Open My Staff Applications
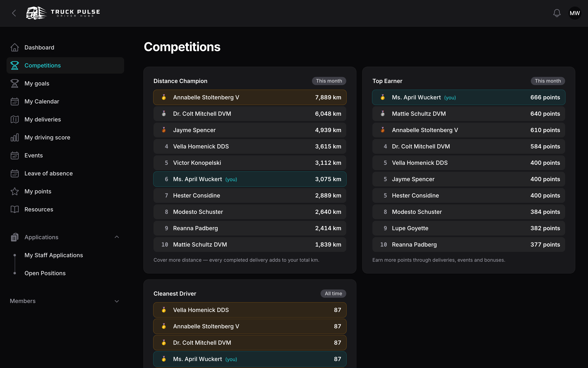Viewport: 588px width, 368px height. point(54,255)
